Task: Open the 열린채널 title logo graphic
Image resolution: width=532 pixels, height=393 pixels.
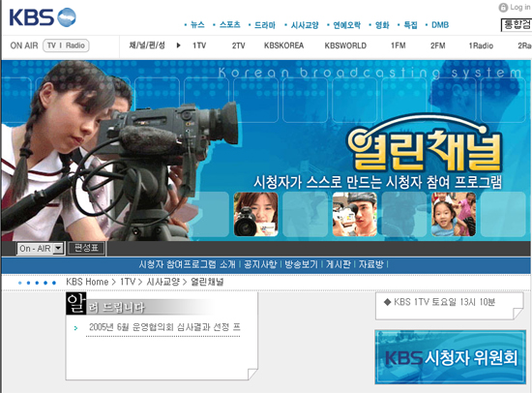Action: [x=425, y=144]
